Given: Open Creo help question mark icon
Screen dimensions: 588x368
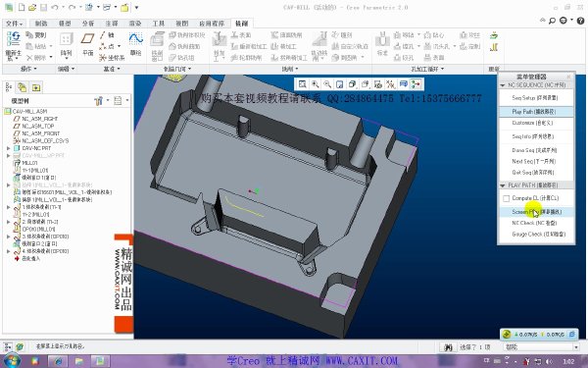Looking at the screenshot, I should coord(580,21).
